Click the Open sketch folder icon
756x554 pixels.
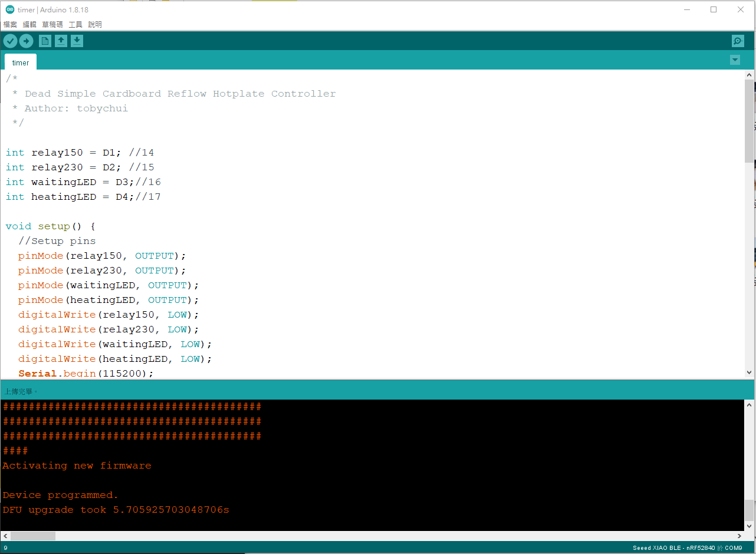[61, 40]
